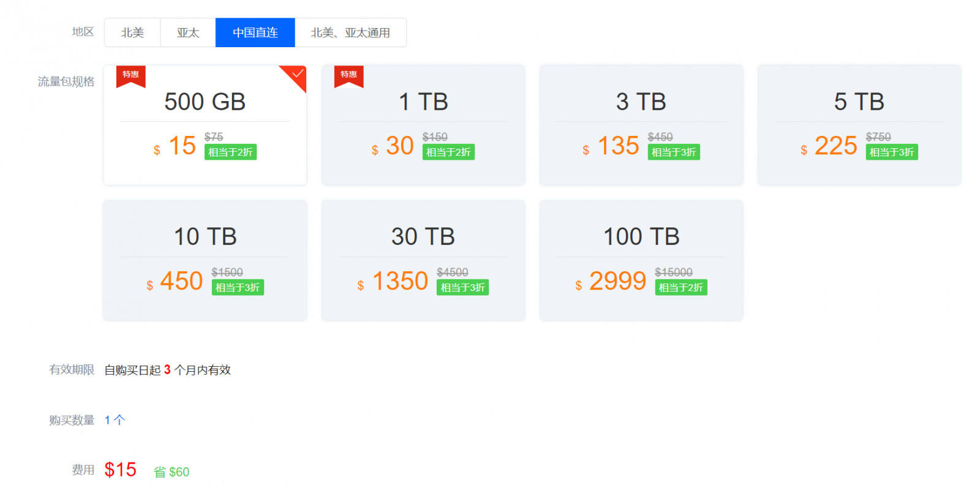The image size is (980, 501).
Task: Select the 3 TB package for $135
Action: click(x=641, y=102)
